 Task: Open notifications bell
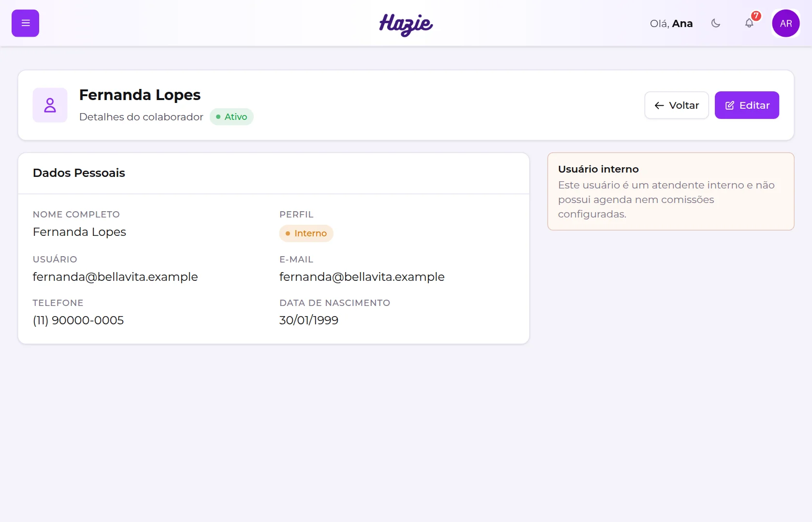(x=749, y=23)
